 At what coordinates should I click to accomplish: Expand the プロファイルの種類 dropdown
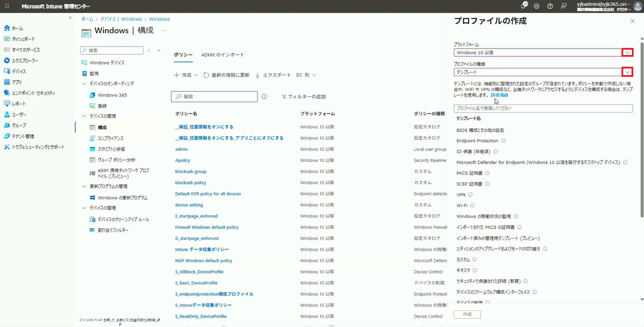(627, 72)
